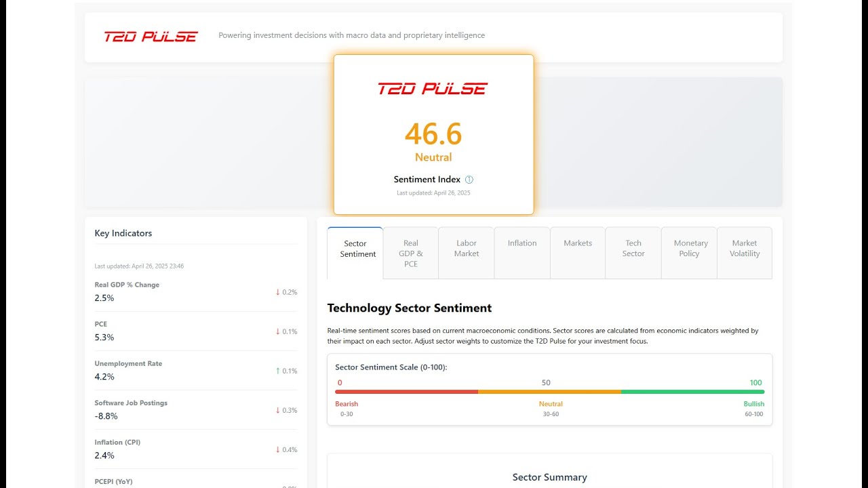Click the green Bullish segment of scale
The image size is (868, 488).
(693, 392)
